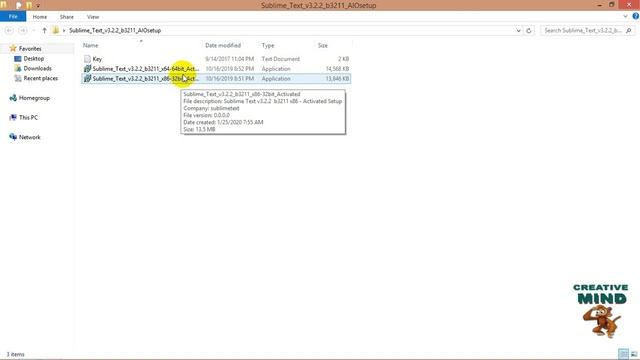Click the 9/14/2017 11:04 PM date cell

pyautogui.click(x=230, y=59)
